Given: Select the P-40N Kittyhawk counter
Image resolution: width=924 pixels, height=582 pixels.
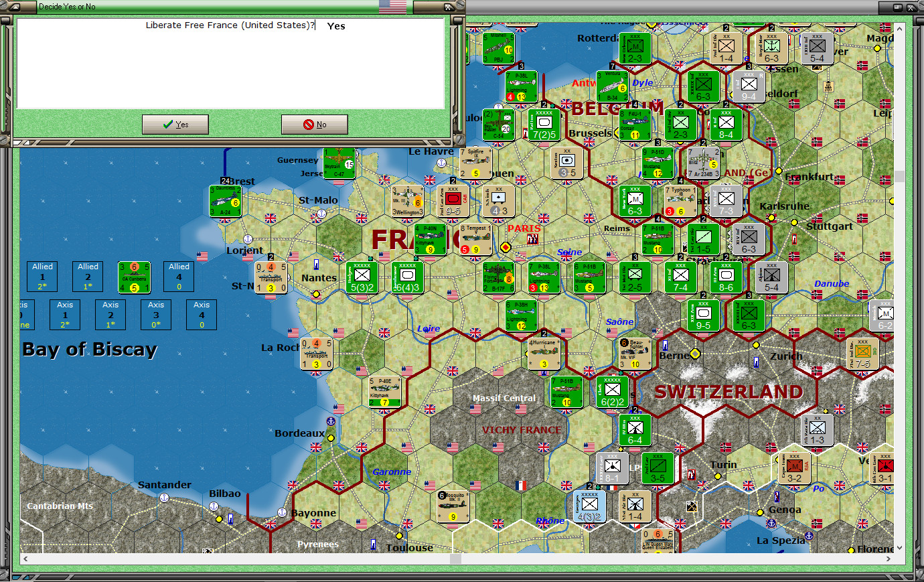Looking at the screenshot, I should 430,239.
